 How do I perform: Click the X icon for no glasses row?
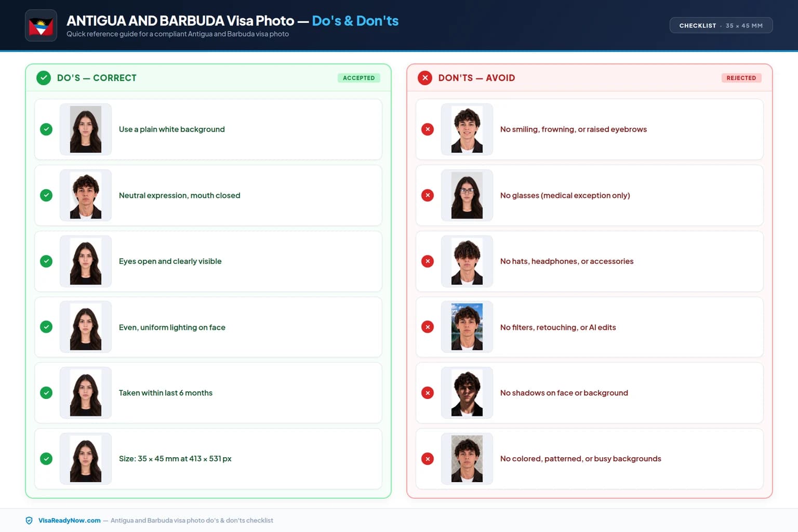tap(428, 195)
